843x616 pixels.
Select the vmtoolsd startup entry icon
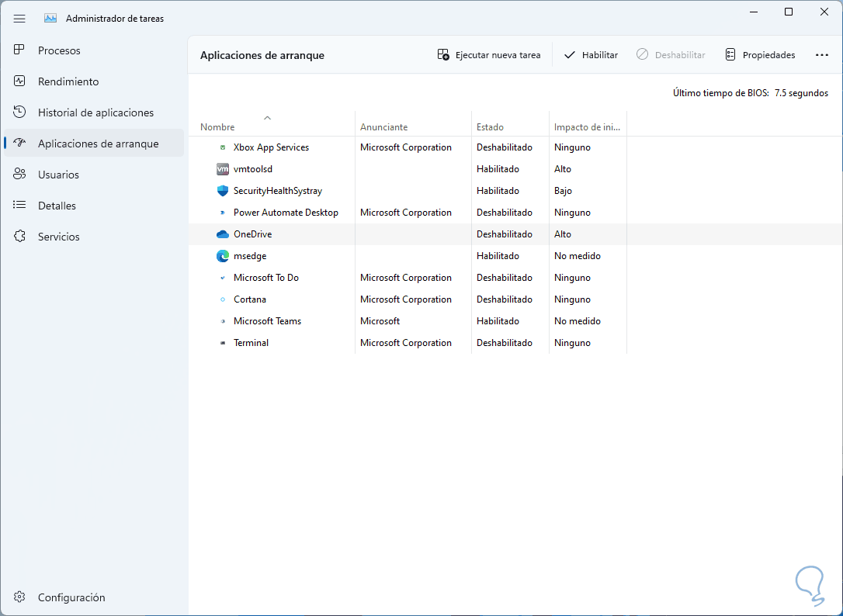[223, 169]
